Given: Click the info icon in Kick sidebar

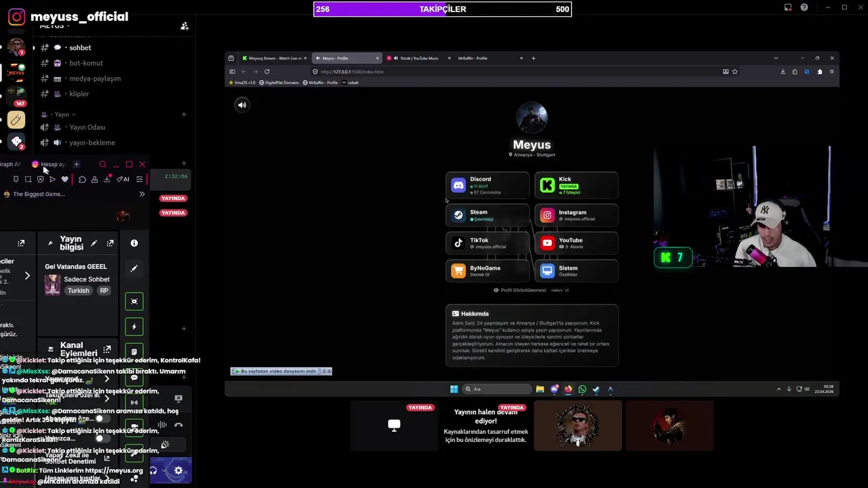Looking at the screenshot, I should 134,243.
